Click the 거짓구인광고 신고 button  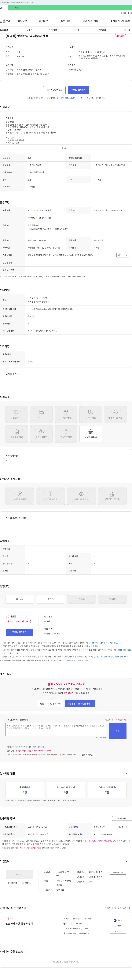click(122, 818)
